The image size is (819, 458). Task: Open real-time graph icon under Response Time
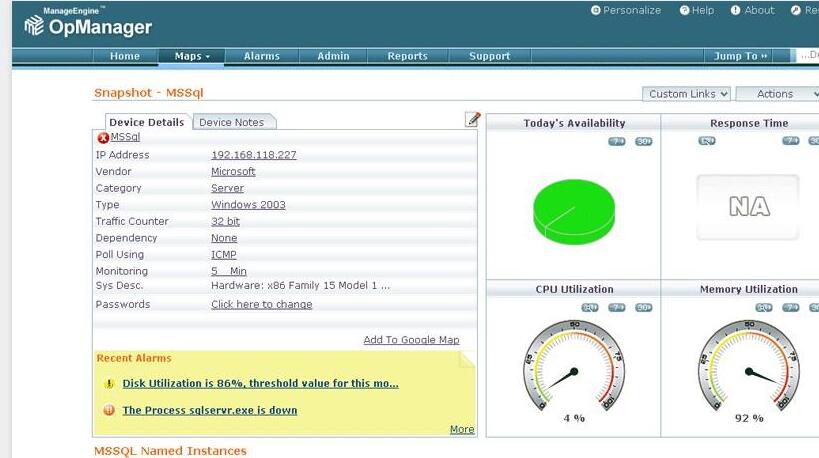point(707,141)
